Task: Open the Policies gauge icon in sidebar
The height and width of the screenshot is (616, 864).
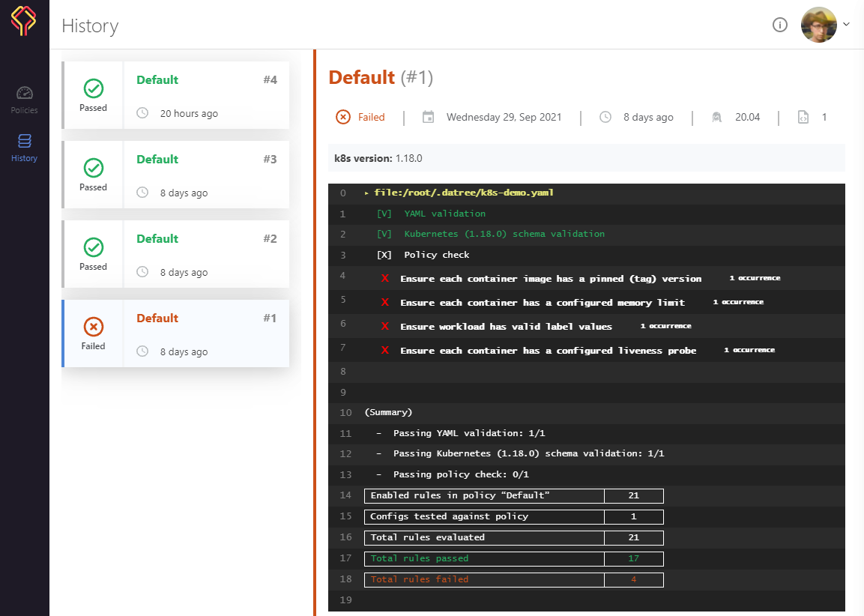Action: click(25, 93)
